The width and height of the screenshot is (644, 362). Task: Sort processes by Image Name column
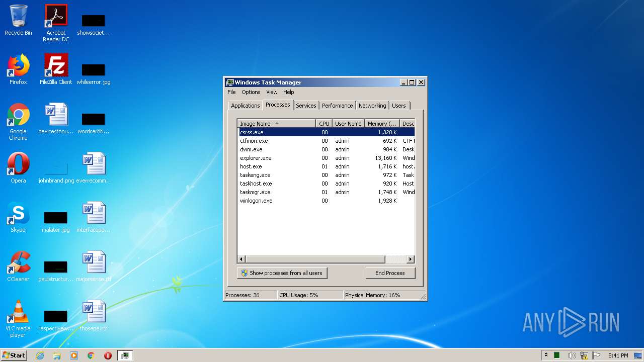pos(276,124)
